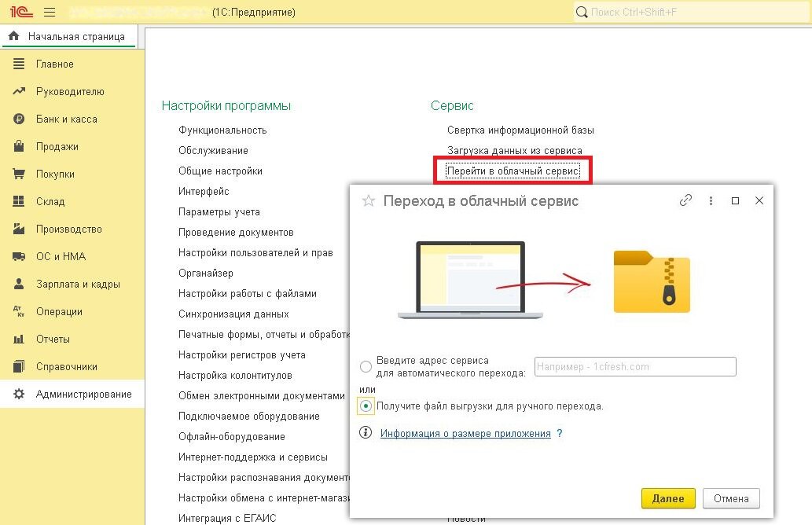Open Интеграция с ЕГАИС
Image resolution: width=812 pixels, height=525 pixels.
(x=227, y=518)
